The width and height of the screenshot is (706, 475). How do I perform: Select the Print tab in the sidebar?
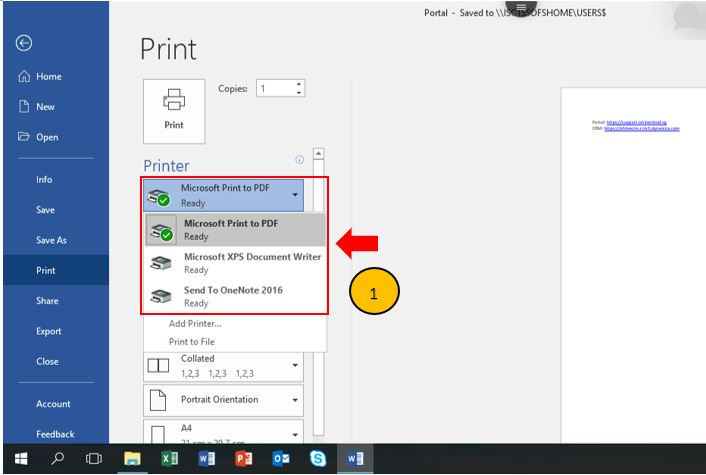pyautogui.click(x=56, y=270)
